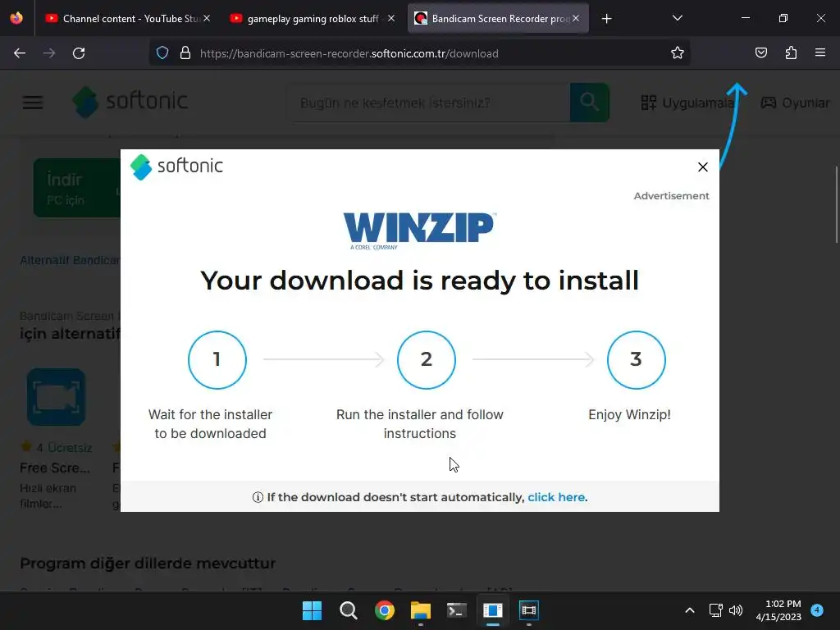Click the green search button
The height and width of the screenshot is (630, 840).
(589, 103)
